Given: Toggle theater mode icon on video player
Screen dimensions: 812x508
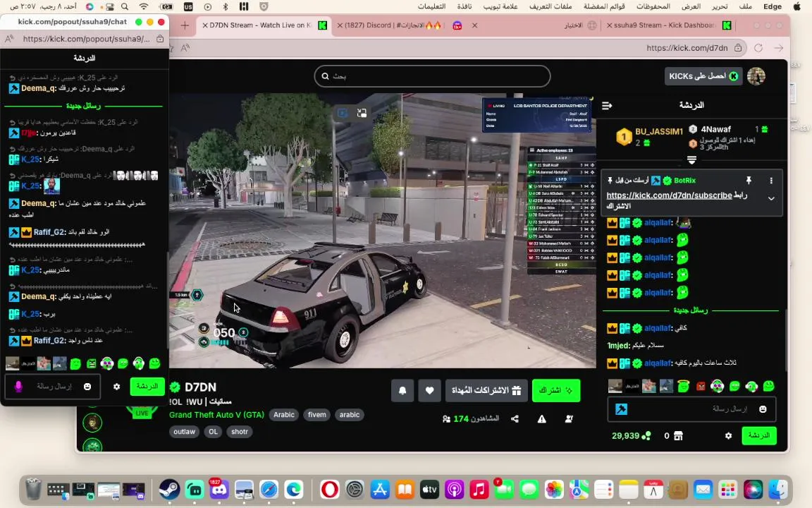Looking at the screenshot, I should (343, 112).
